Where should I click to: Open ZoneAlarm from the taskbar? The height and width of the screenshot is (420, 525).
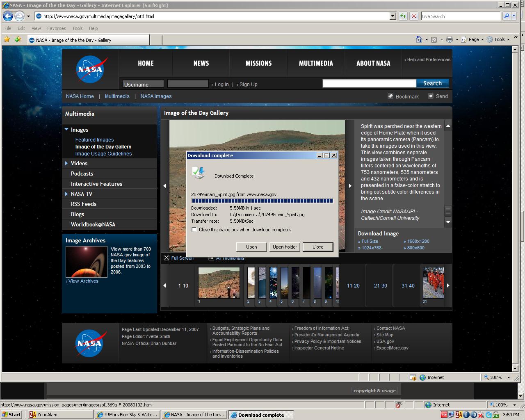tap(61, 415)
